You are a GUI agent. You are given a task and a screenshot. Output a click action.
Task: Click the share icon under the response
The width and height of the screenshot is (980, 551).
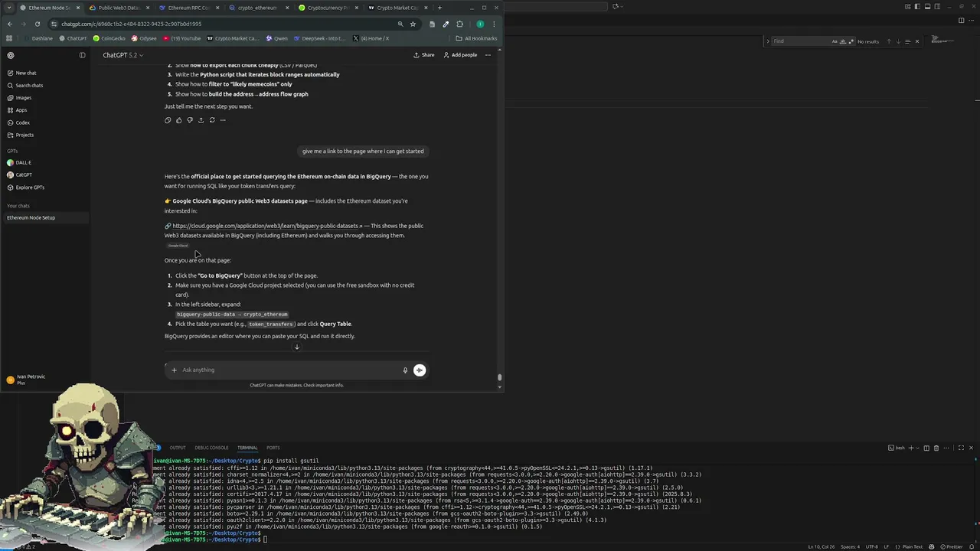[201, 120]
